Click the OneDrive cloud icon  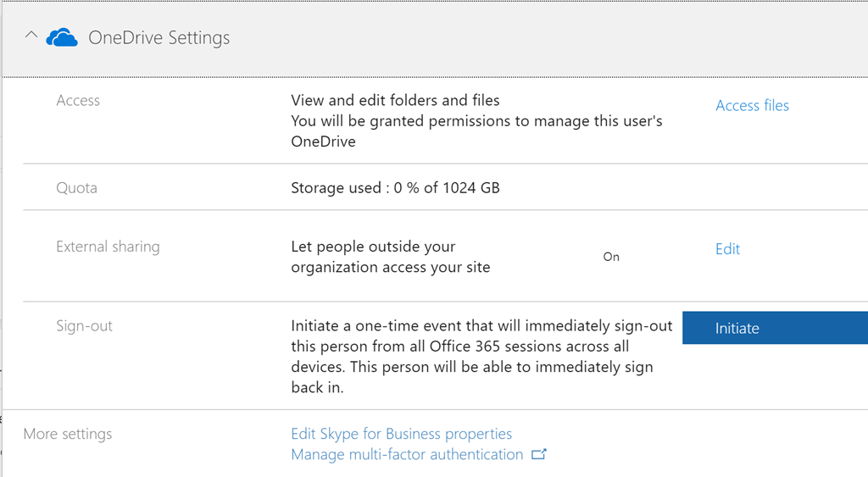[x=61, y=37]
